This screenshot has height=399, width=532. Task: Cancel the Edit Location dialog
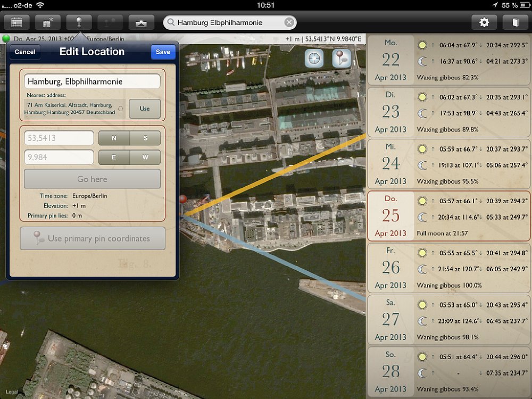pos(25,52)
